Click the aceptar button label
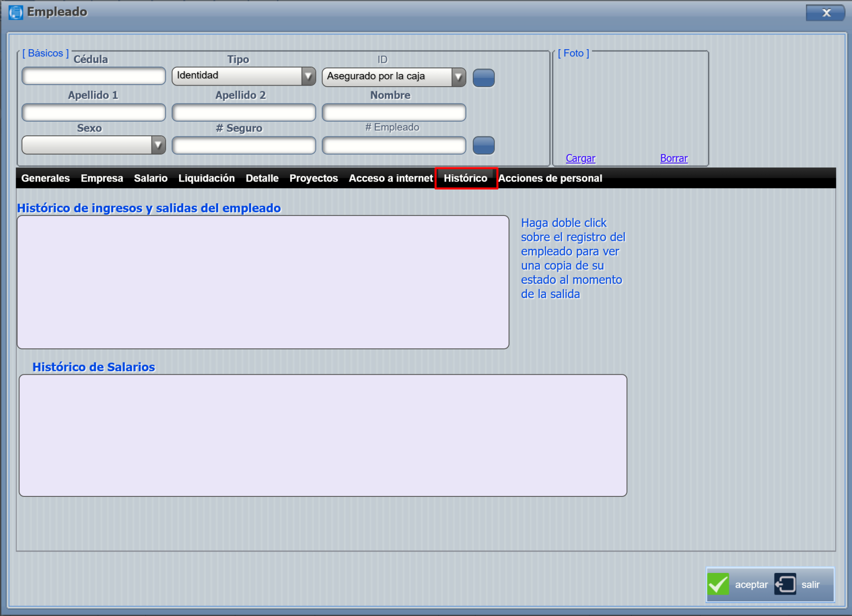The image size is (852, 616). click(751, 585)
